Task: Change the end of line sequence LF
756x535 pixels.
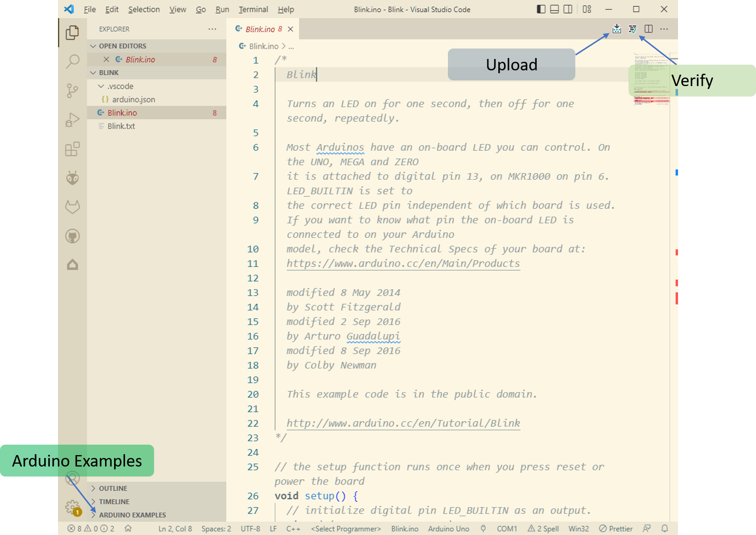Action: (x=273, y=528)
